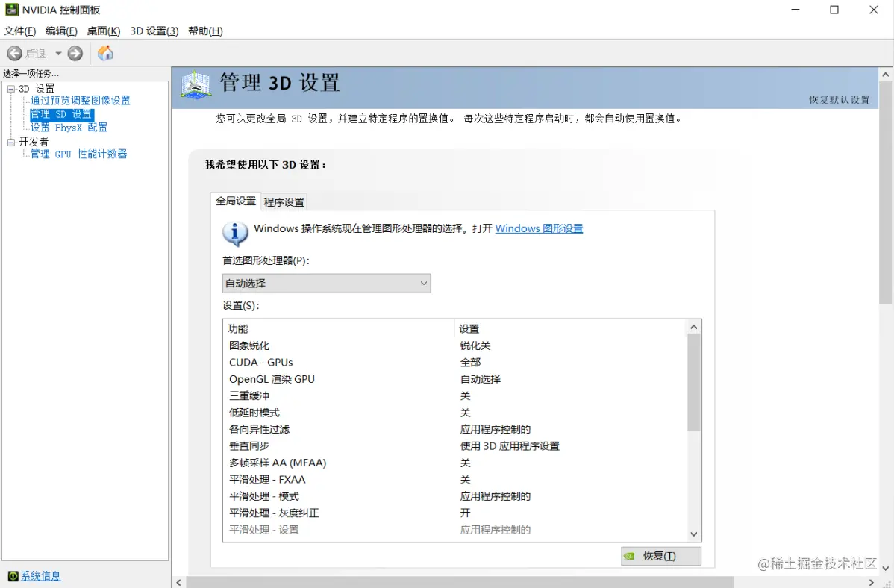Image resolution: width=894 pixels, height=588 pixels.
Task: Click the 恢复默认设置 link
Action: pyautogui.click(x=840, y=100)
